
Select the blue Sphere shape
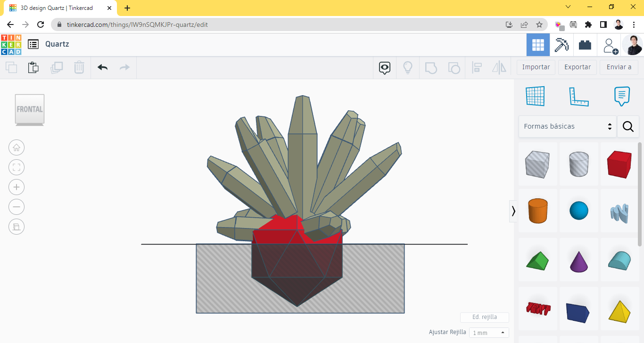click(x=579, y=211)
